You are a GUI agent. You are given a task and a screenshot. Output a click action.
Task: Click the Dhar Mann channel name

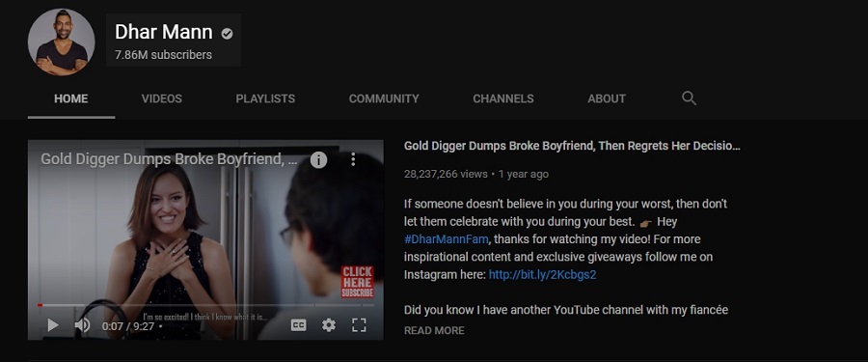[163, 32]
